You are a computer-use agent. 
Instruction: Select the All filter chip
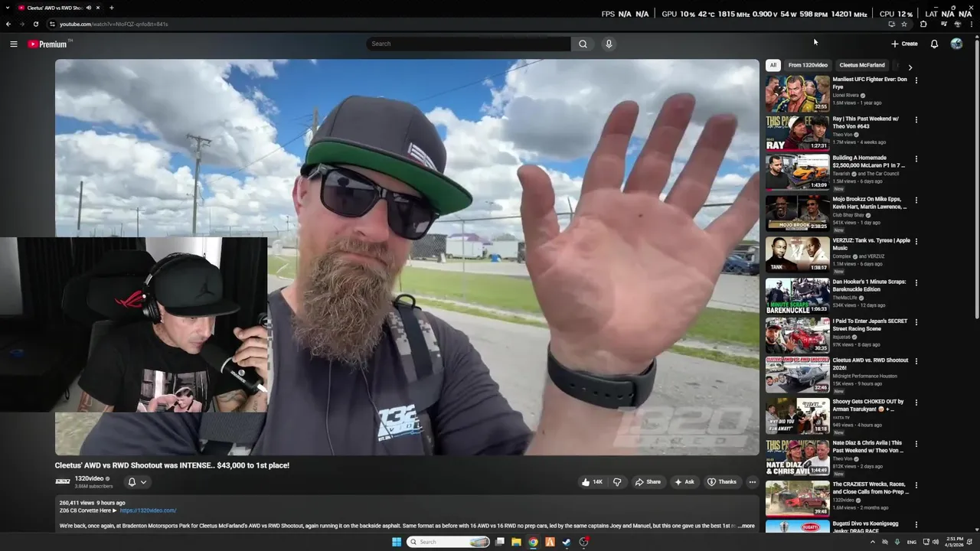[x=773, y=65]
